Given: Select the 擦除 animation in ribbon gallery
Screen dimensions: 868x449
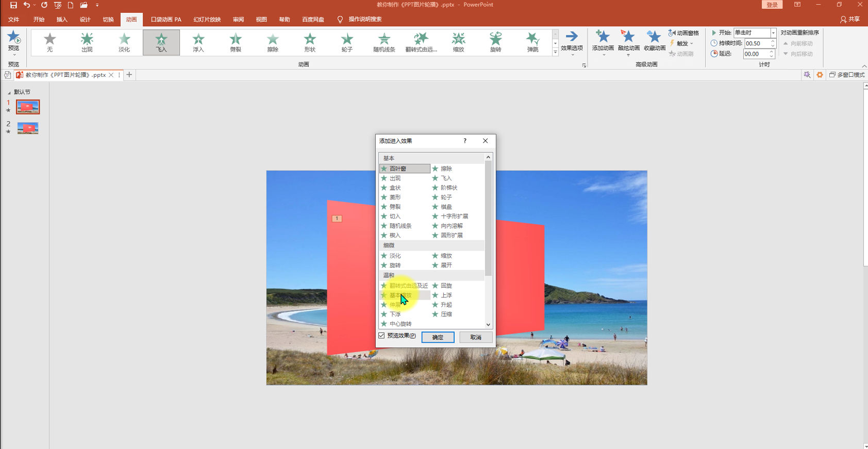Looking at the screenshot, I should (273, 42).
